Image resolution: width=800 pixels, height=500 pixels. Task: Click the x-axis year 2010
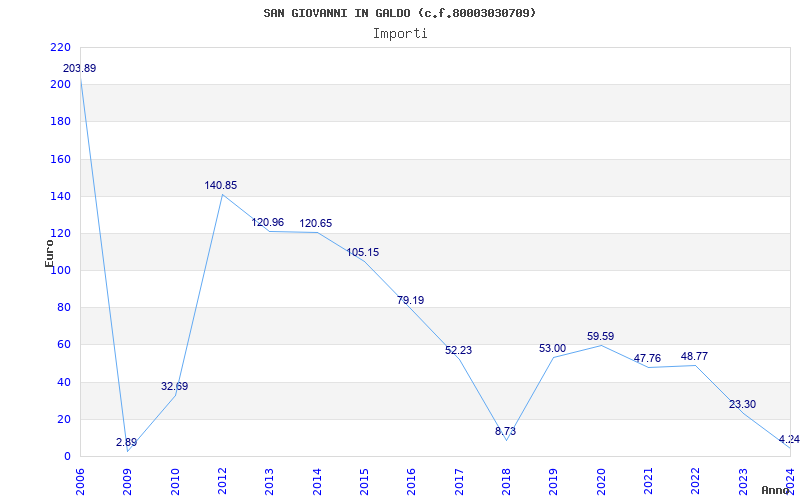point(175,481)
